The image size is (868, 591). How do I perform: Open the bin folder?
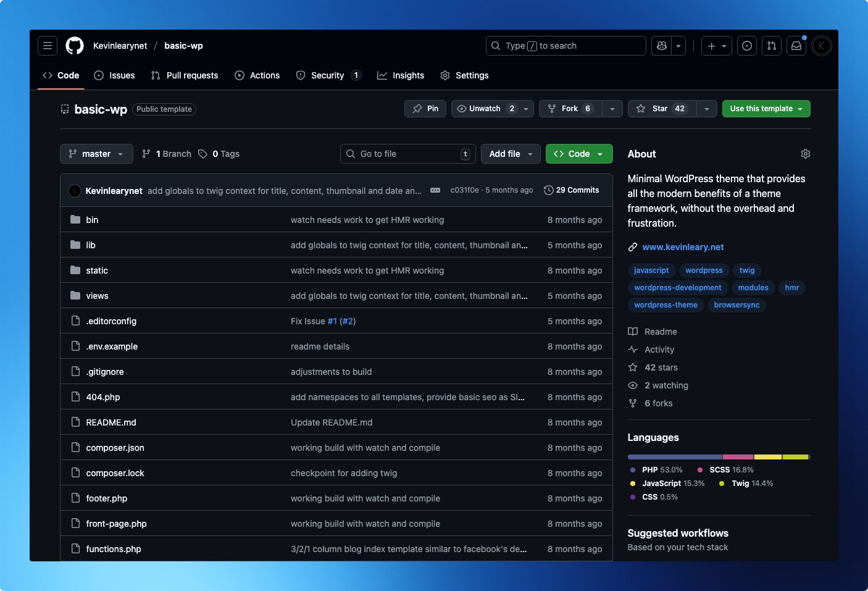click(x=91, y=219)
